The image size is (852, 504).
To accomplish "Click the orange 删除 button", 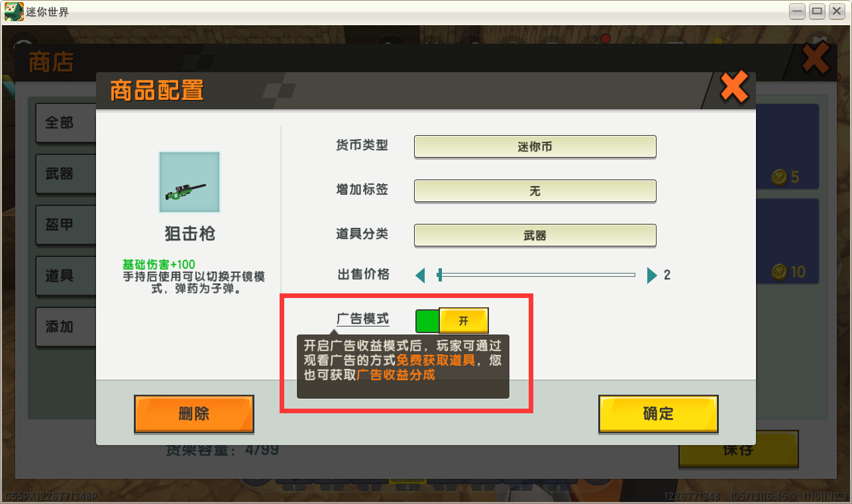I will click(194, 414).
